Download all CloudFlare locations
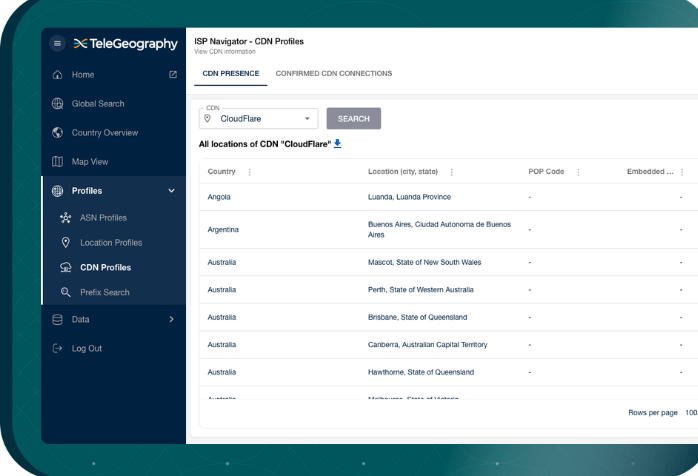698x476 pixels. 337,143
